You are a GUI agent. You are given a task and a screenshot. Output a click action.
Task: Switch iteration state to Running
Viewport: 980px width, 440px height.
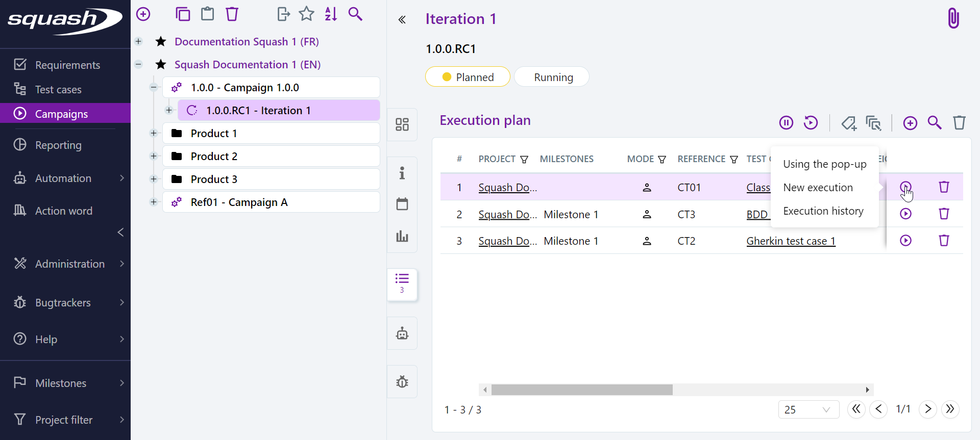pyautogui.click(x=553, y=77)
